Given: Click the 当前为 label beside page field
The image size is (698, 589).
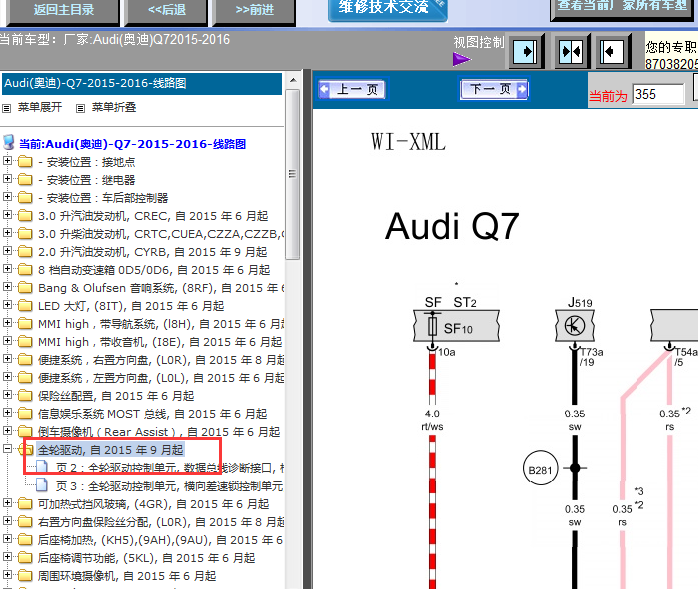Looking at the screenshot, I should click(x=608, y=96).
